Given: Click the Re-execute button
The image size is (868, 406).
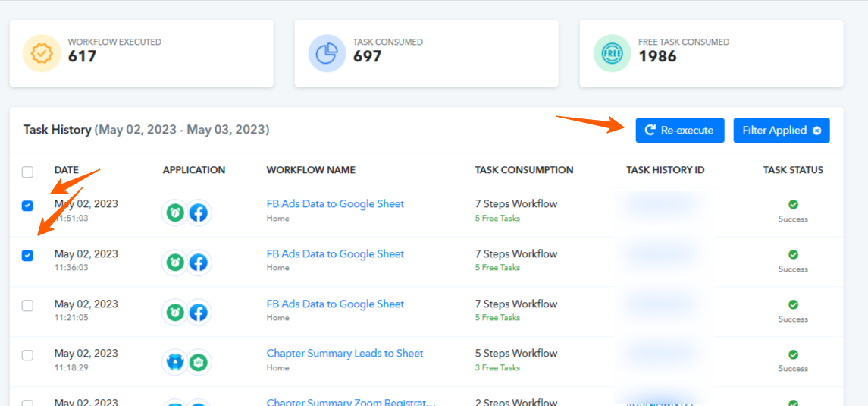Looking at the screenshot, I should (x=680, y=131).
